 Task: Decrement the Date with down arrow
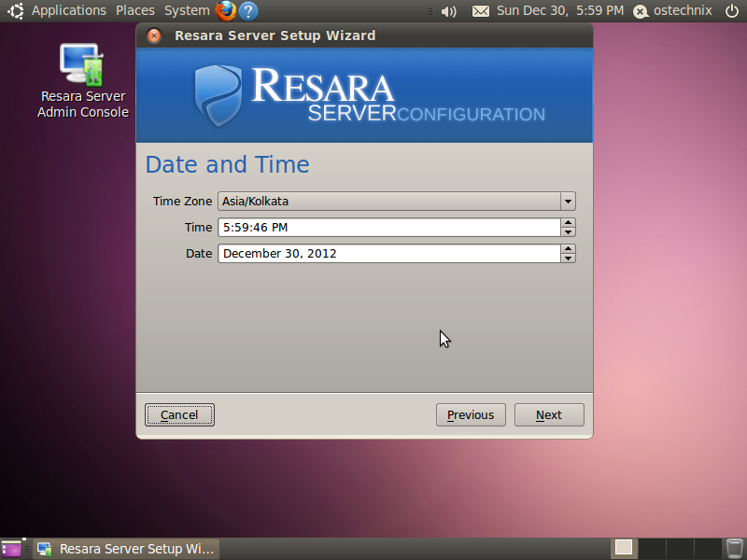(568, 258)
